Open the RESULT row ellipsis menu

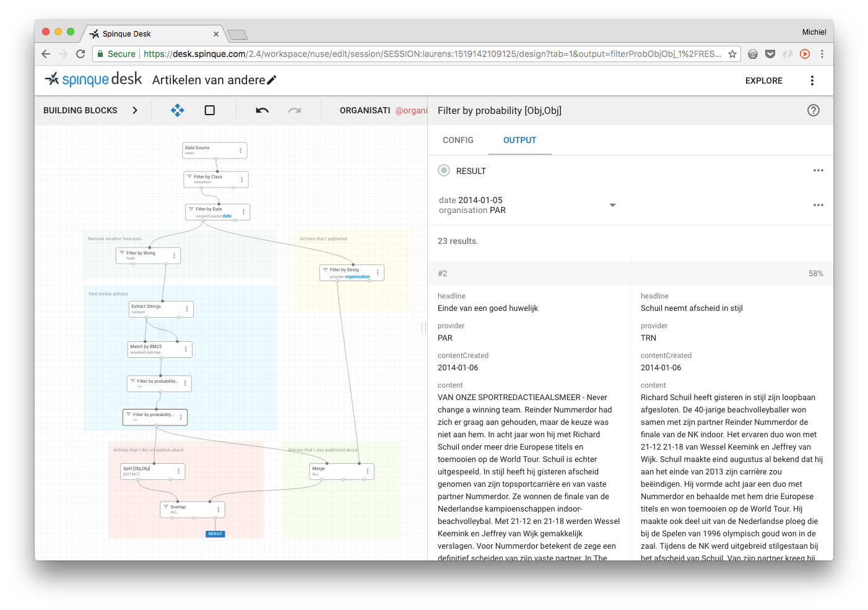pos(818,170)
